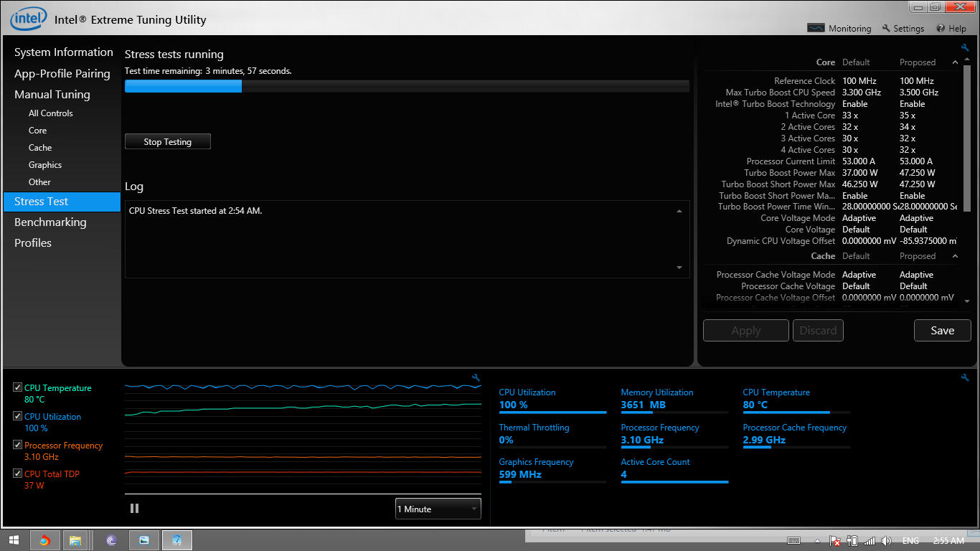This screenshot has width=980, height=551.
Task: Collapse the Cache section chevron
Action: click(x=955, y=256)
